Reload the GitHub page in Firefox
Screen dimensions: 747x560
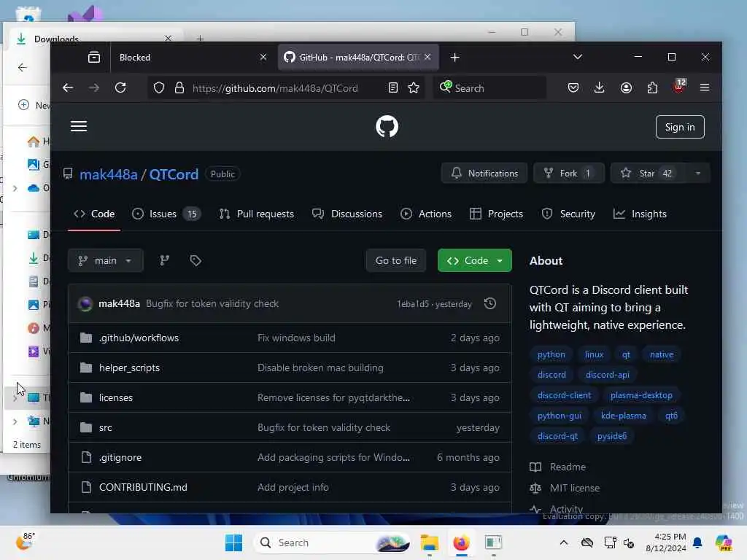coord(120,87)
